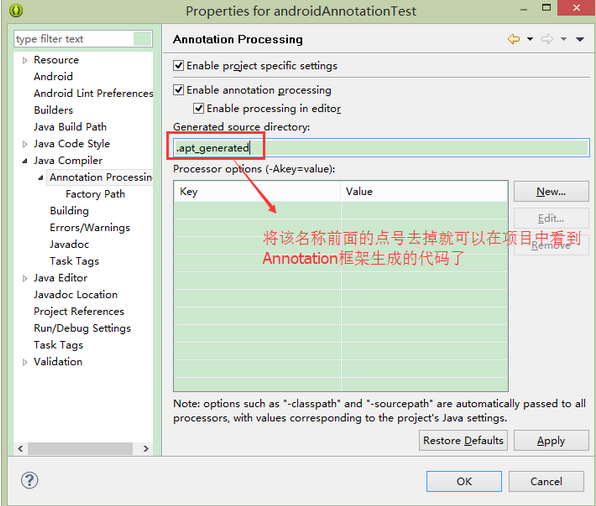Screen dimensions: 596x506
Task: Clear the filter text field icon
Action: tap(142, 39)
